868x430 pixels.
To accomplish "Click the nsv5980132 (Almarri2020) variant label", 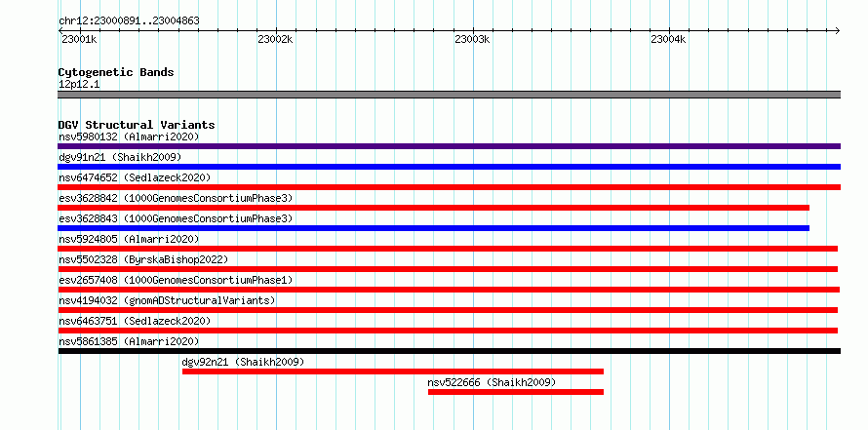I will coord(129,137).
